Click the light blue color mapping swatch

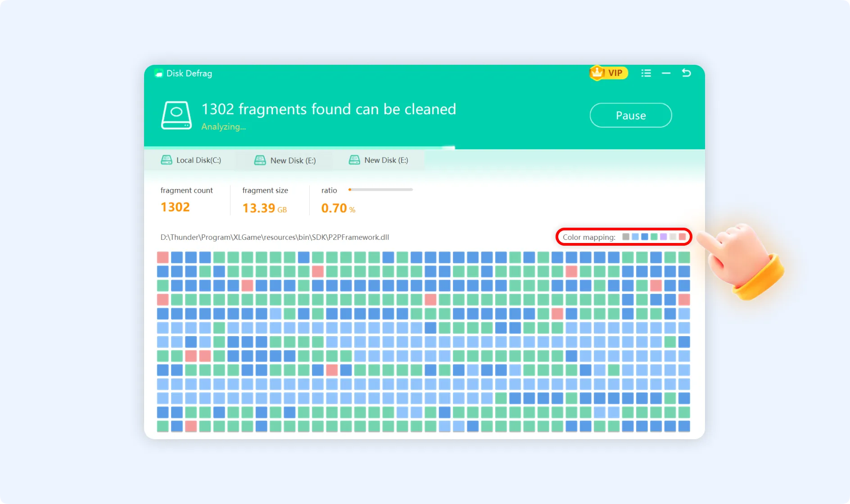[x=635, y=237]
